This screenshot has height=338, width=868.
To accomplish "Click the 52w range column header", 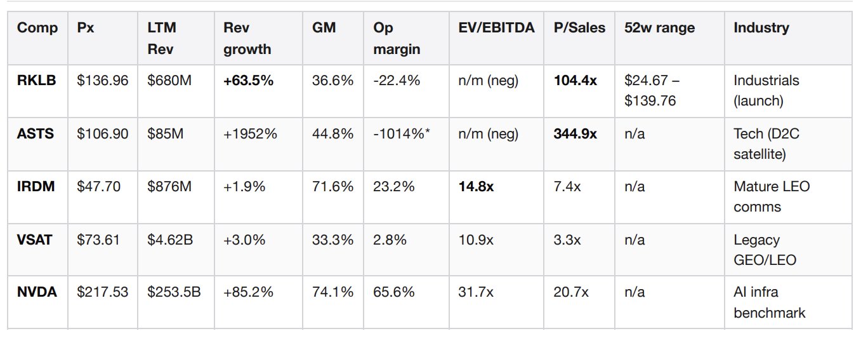I will [659, 28].
